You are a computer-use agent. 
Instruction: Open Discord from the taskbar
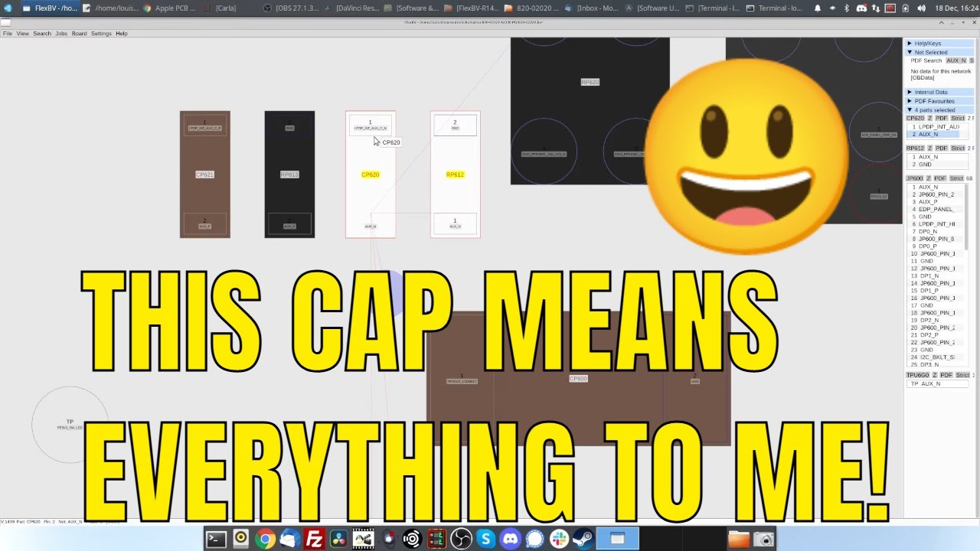[510, 540]
